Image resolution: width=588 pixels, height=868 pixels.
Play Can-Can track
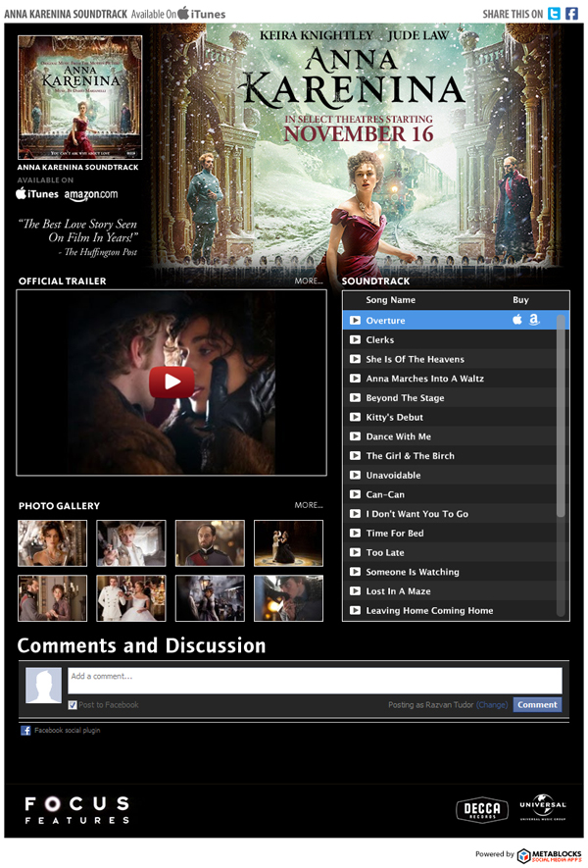click(x=355, y=495)
